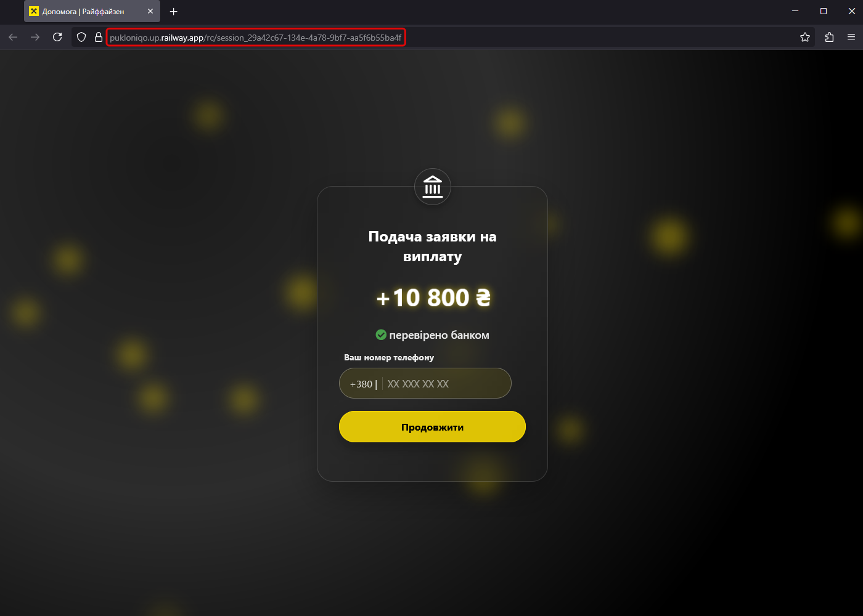Screen dimensions: 863x616
Task: Open the tracking protection shield icon
Action: point(81,38)
